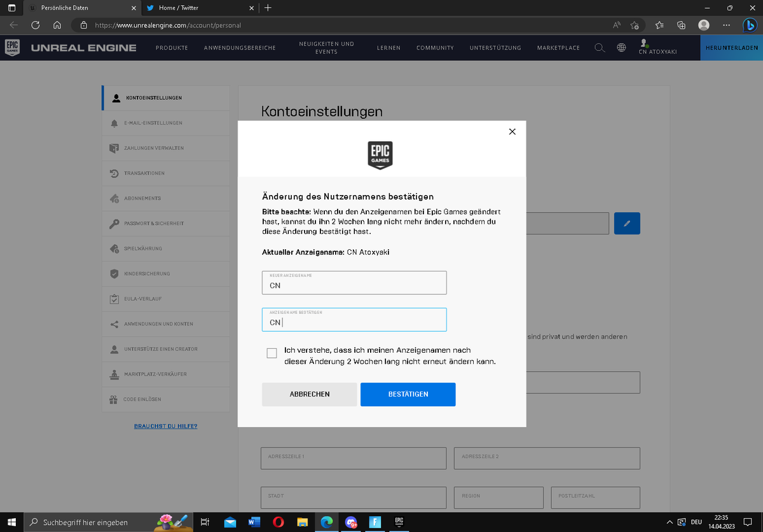
Task: Click the Brauchst du Hilfe? link
Action: pyautogui.click(x=165, y=426)
